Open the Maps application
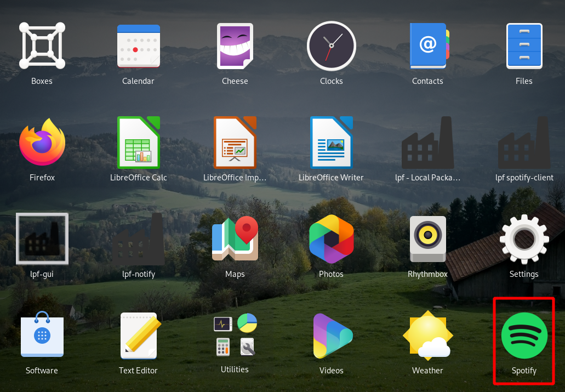 click(235, 238)
